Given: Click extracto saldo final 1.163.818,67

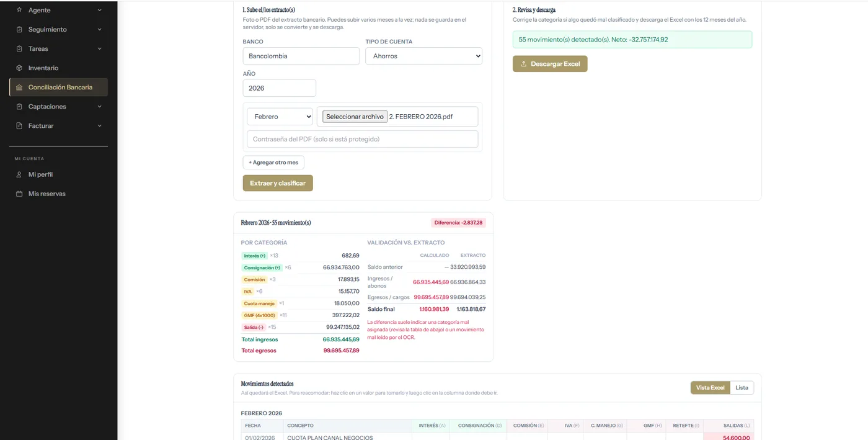Looking at the screenshot, I should pyautogui.click(x=471, y=309).
